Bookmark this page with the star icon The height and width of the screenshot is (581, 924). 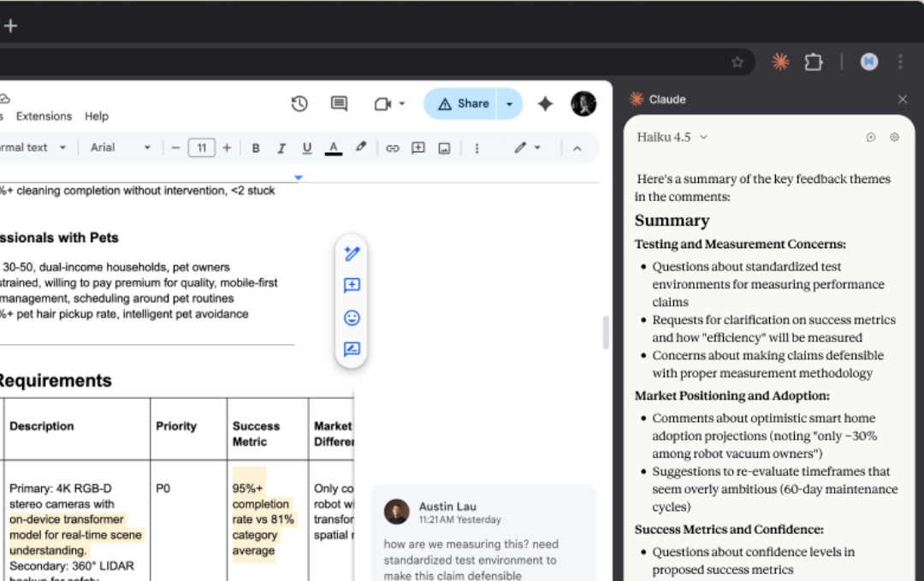point(737,62)
